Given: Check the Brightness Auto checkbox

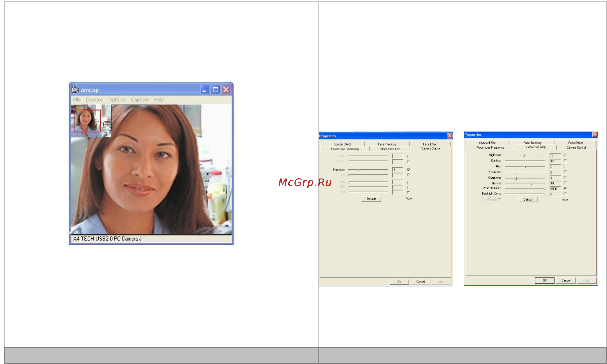Looking at the screenshot, I should tap(565, 155).
